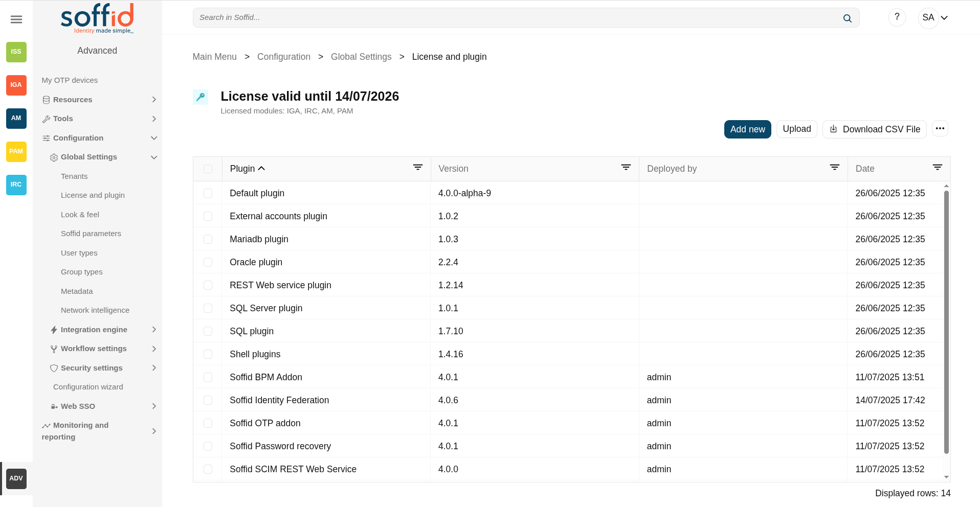This screenshot has height=507, width=980.
Task: Click the Resources database icon
Action: 47,100
